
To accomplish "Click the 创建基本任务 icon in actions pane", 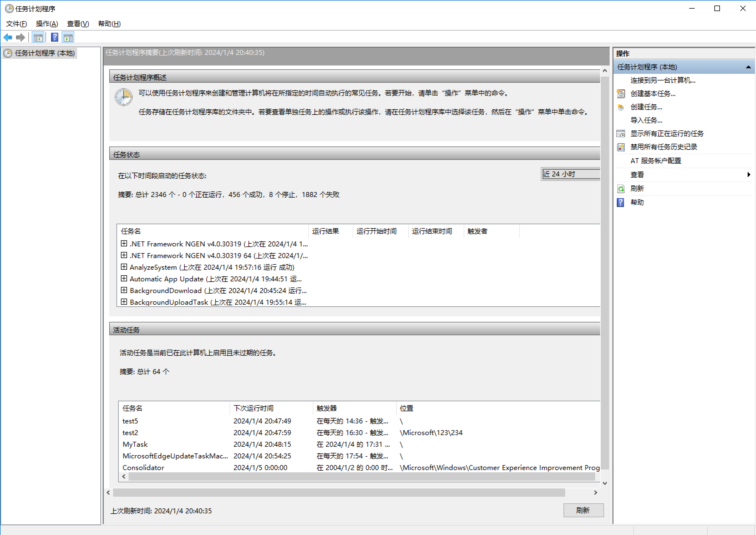I will coord(621,94).
